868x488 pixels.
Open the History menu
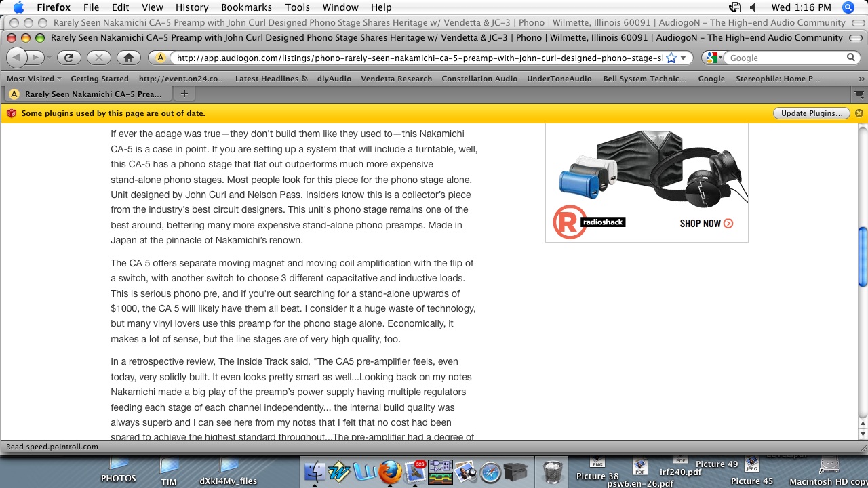point(192,7)
